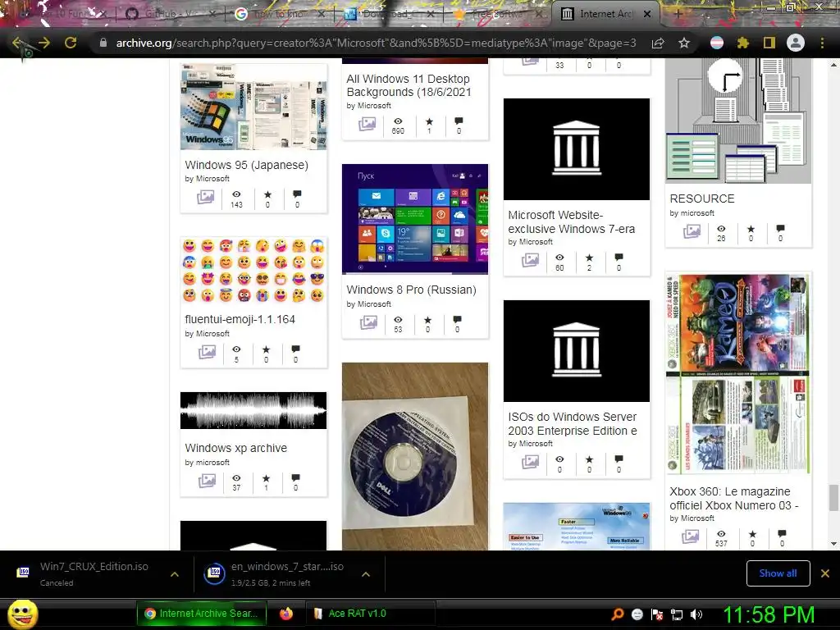Close the Internet Archive tab

point(647,14)
